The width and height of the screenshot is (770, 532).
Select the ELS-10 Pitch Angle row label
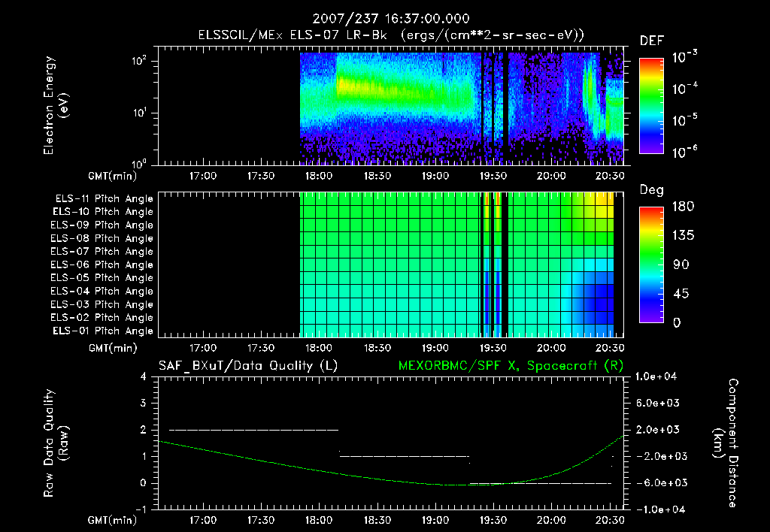[103, 212]
